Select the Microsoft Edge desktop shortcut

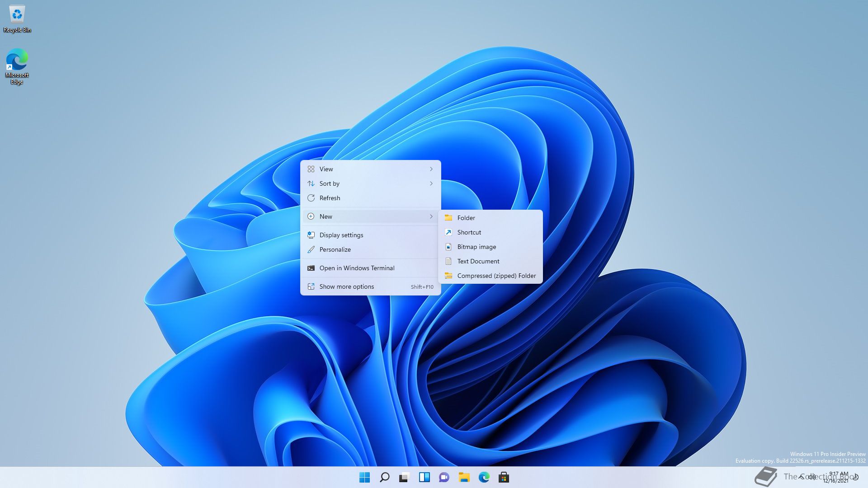[17, 66]
